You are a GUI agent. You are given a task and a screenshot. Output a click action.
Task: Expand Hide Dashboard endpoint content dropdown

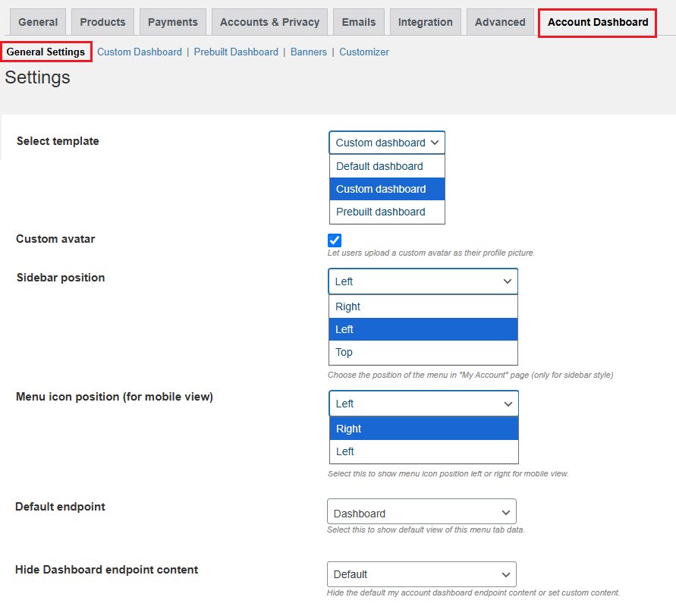[421, 574]
